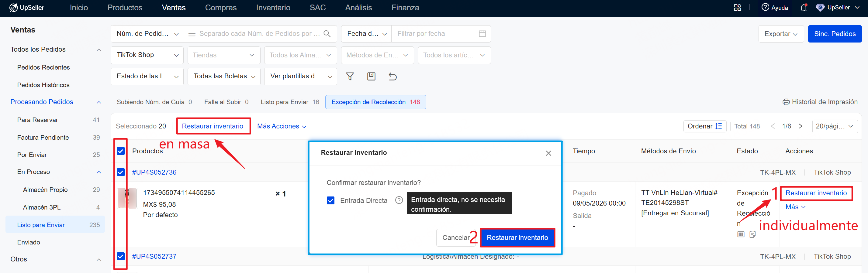Switch to Listo para Enviar tab
This screenshot has height=273, width=868.
(289, 102)
